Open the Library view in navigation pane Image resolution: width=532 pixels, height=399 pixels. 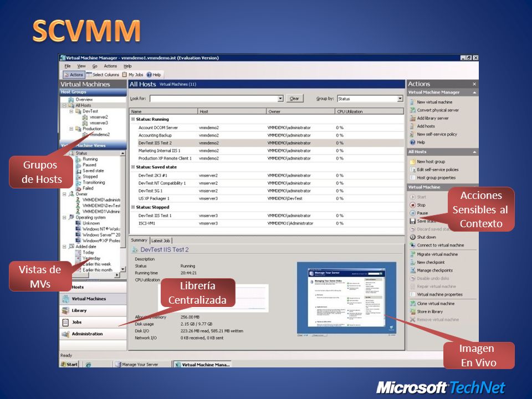point(93,310)
